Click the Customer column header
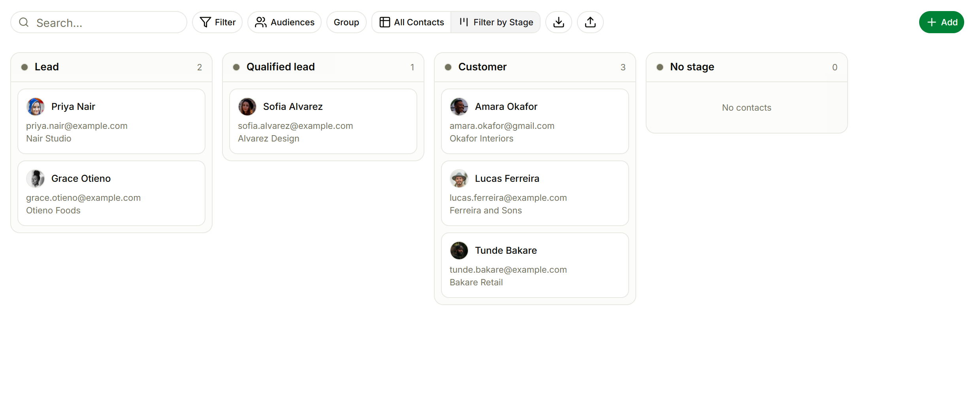Image resolution: width=980 pixels, height=411 pixels. pos(535,67)
